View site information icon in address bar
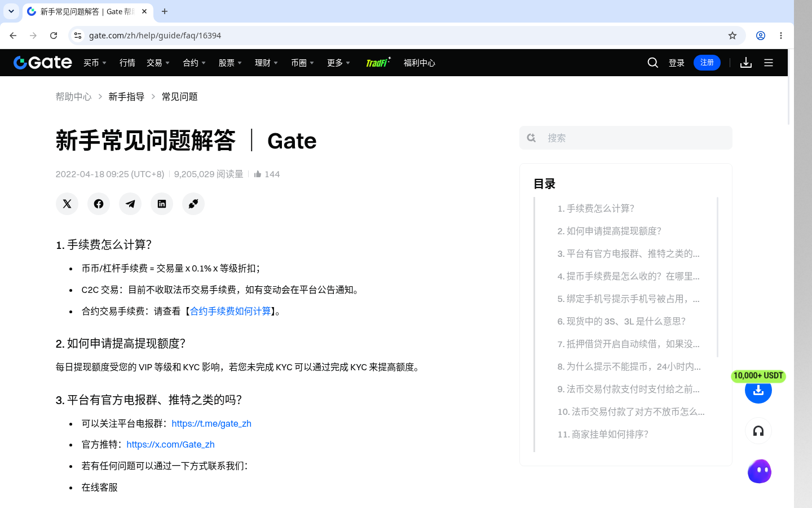The width and height of the screenshot is (812, 508). click(x=78, y=36)
